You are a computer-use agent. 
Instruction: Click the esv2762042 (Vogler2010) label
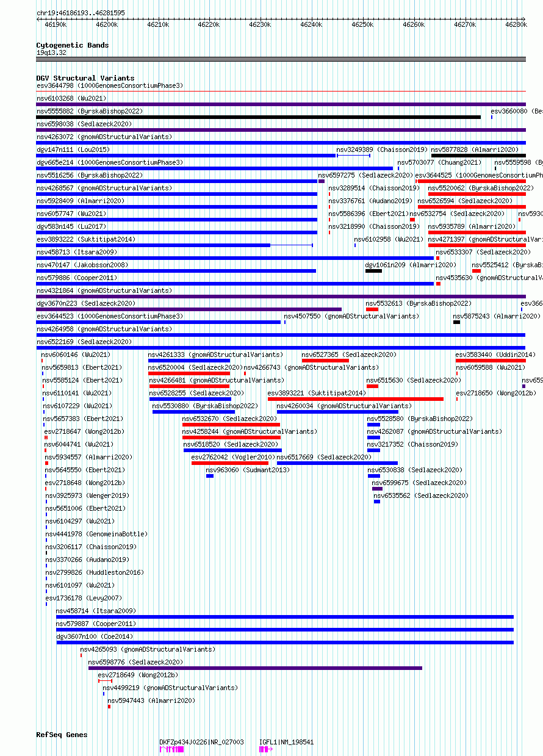pyautogui.click(x=234, y=457)
